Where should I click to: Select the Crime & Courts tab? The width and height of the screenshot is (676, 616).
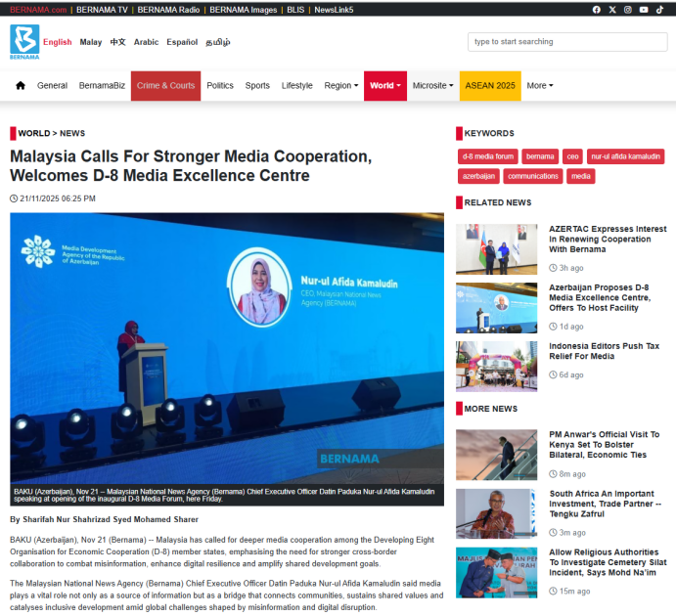[165, 86]
